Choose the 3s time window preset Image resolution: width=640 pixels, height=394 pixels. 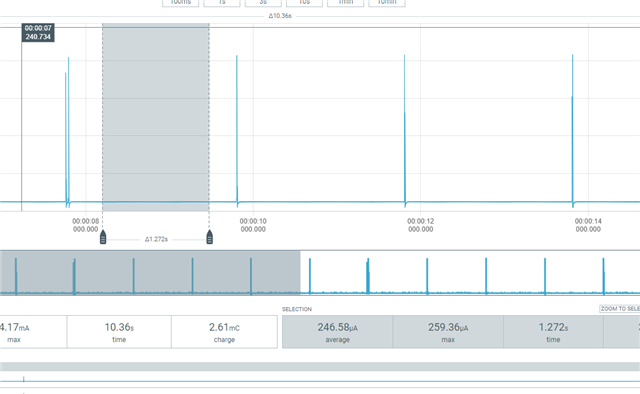point(263,3)
